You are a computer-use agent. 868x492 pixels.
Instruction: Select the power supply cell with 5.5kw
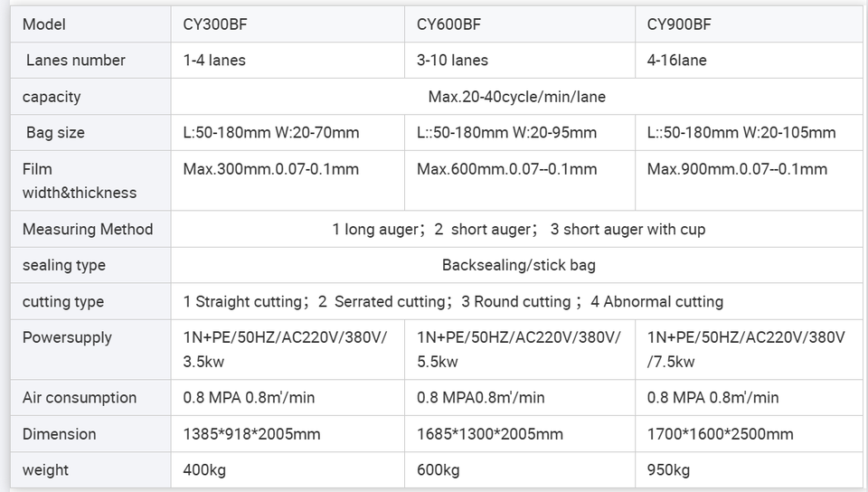(518, 349)
